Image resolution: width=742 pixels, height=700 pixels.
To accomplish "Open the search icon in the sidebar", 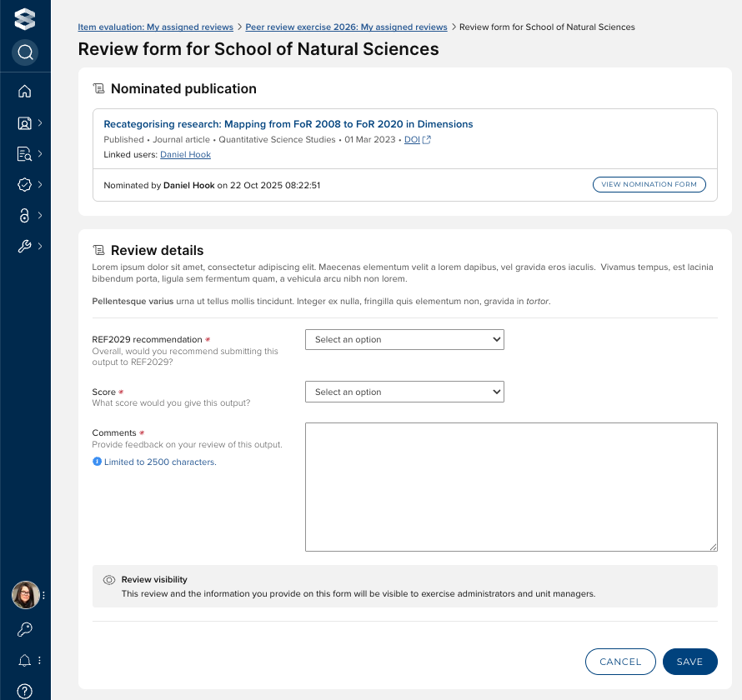I will tap(25, 53).
